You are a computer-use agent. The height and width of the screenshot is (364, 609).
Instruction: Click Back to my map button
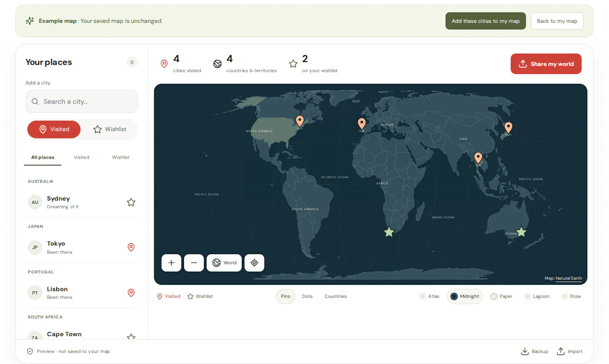point(557,21)
